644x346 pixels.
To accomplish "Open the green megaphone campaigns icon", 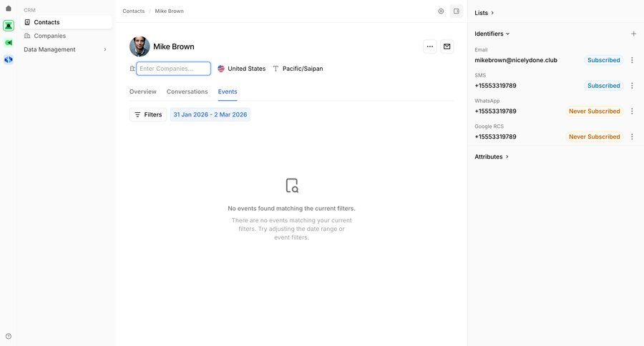I will tap(8, 43).
